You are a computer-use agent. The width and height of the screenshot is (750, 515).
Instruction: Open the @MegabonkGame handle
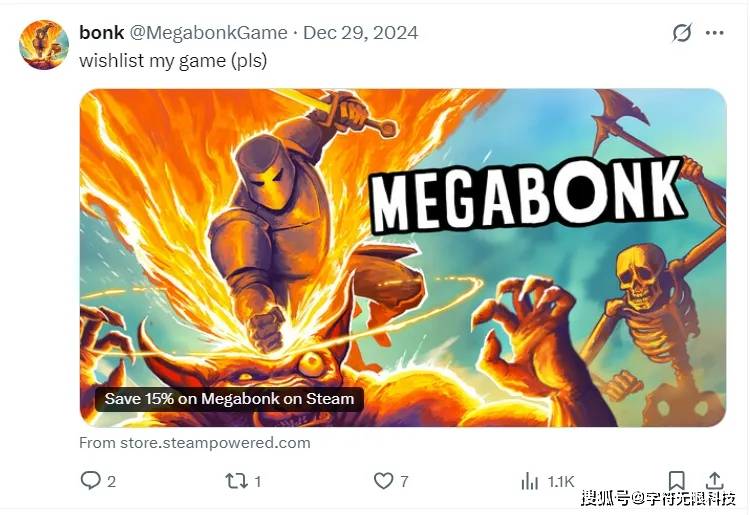tap(209, 33)
